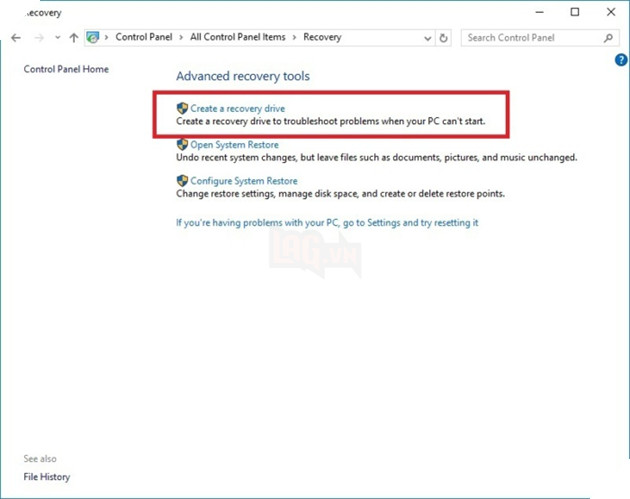Screen dimensions: 630x499
Task: Maximize the Recovery window
Action: point(575,12)
